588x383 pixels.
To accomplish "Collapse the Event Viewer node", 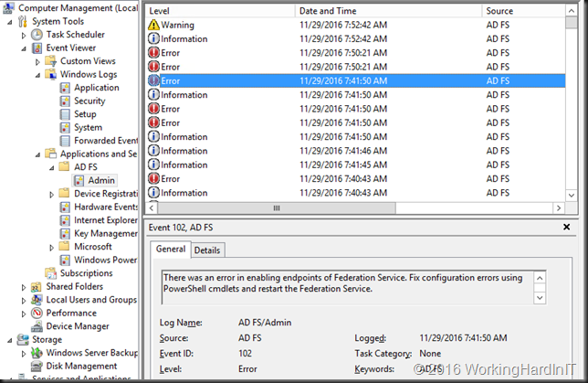I will [24, 48].
